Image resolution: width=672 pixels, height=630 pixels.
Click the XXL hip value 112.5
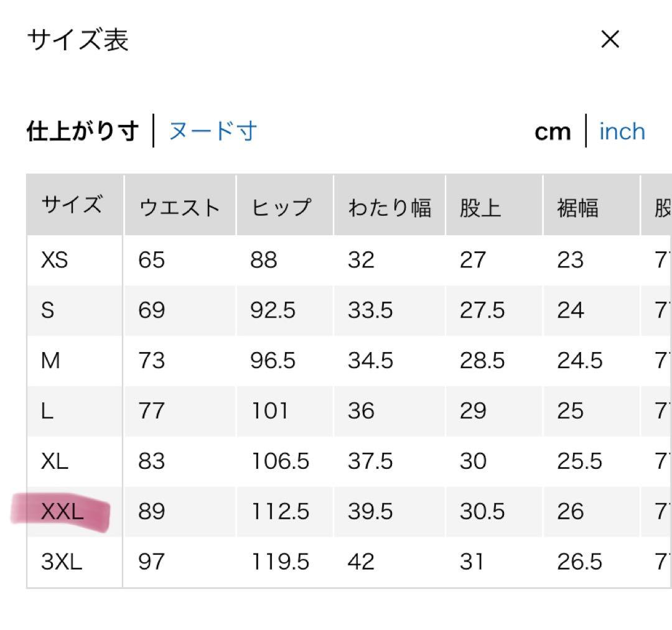[279, 512]
